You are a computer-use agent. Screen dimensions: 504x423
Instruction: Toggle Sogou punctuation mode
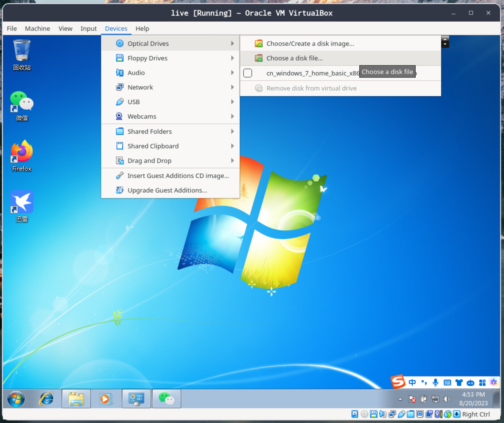click(x=424, y=383)
